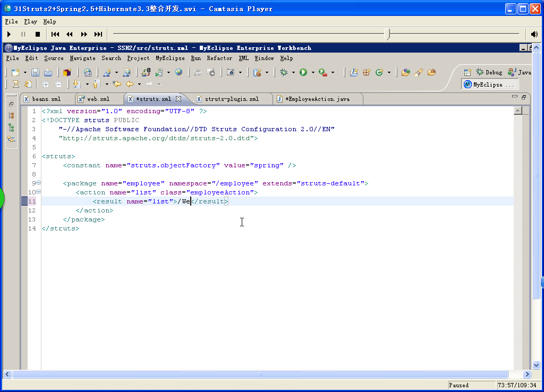Click the new package box icon
The width and height of the screenshot is (544, 392).
pos(67,72)
